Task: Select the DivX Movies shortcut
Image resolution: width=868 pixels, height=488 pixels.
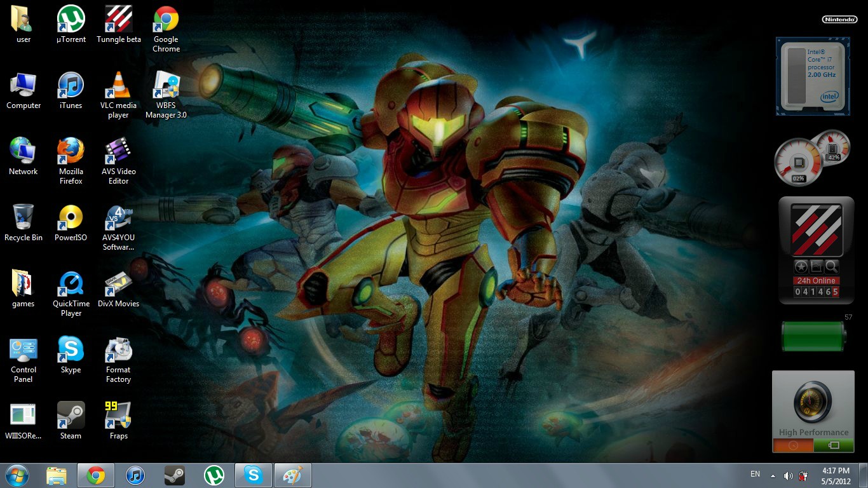Action: point(119,289)
